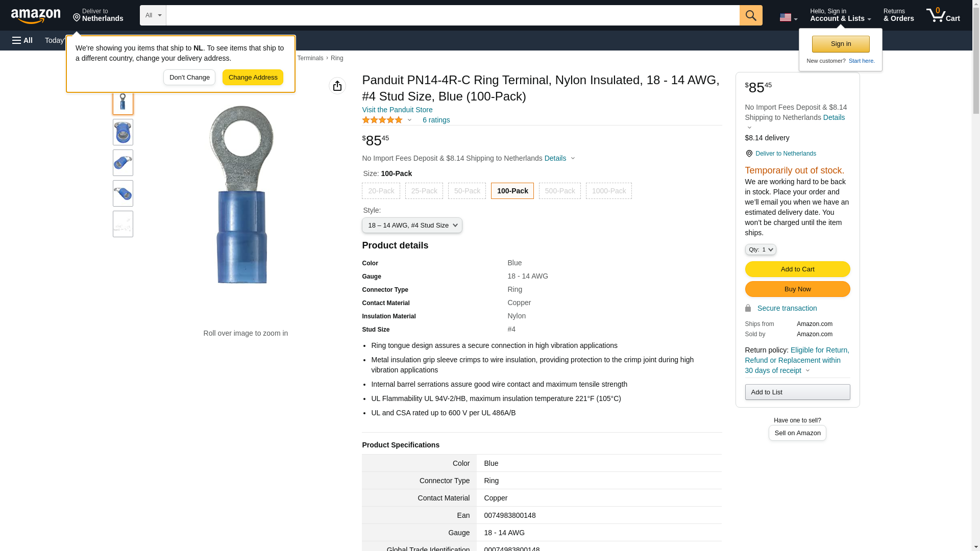
Task: Open Returns & Orders
Action: pyautogui.click(x=898, y=15)
